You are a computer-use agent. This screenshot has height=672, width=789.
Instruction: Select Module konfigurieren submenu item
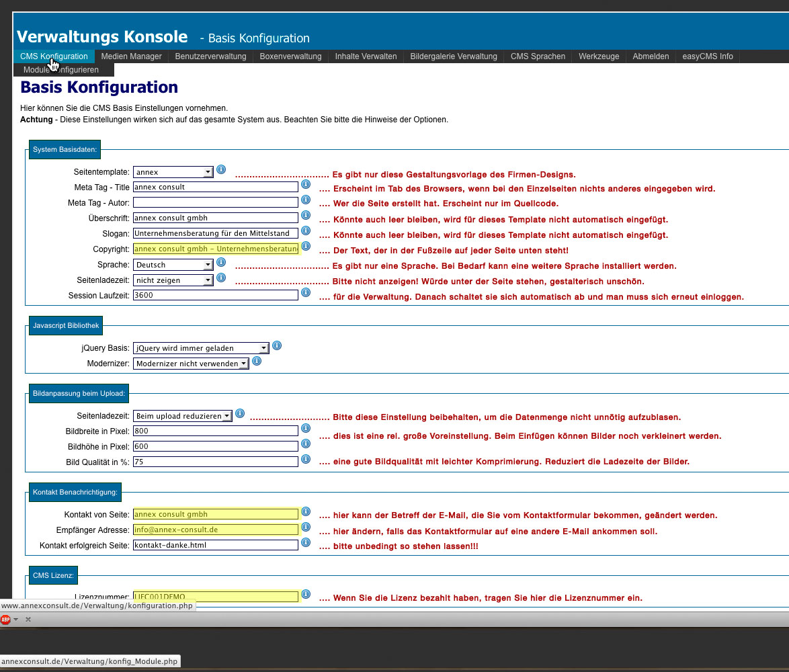61,70
